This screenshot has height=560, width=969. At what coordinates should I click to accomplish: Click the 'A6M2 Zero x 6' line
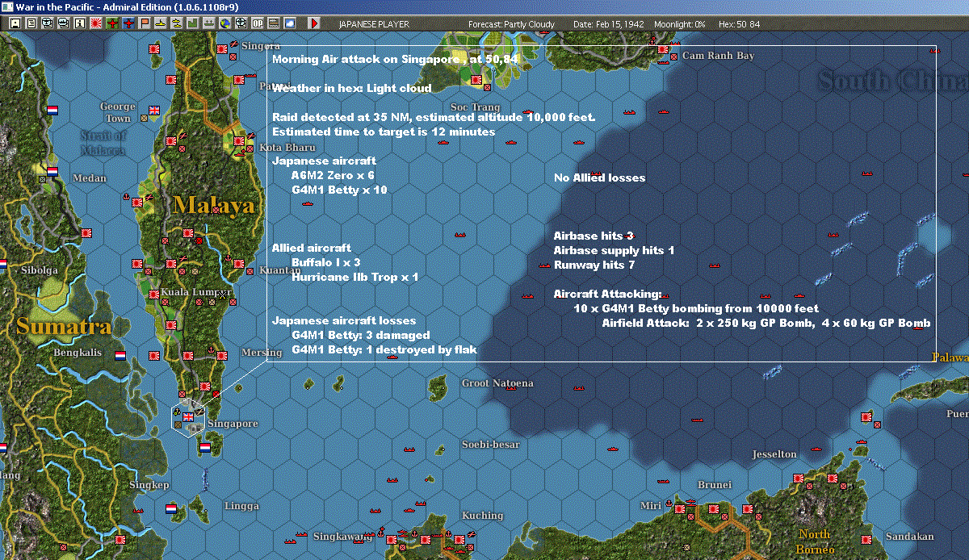point(333,175)
